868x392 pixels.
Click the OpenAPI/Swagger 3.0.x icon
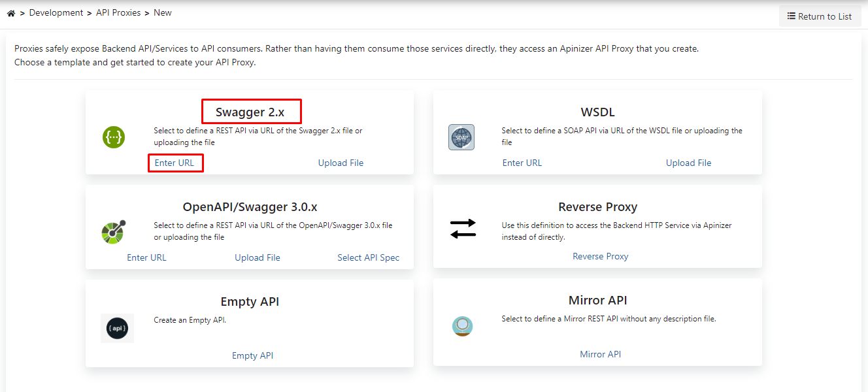pyautogui.click(x=114, y=232)
